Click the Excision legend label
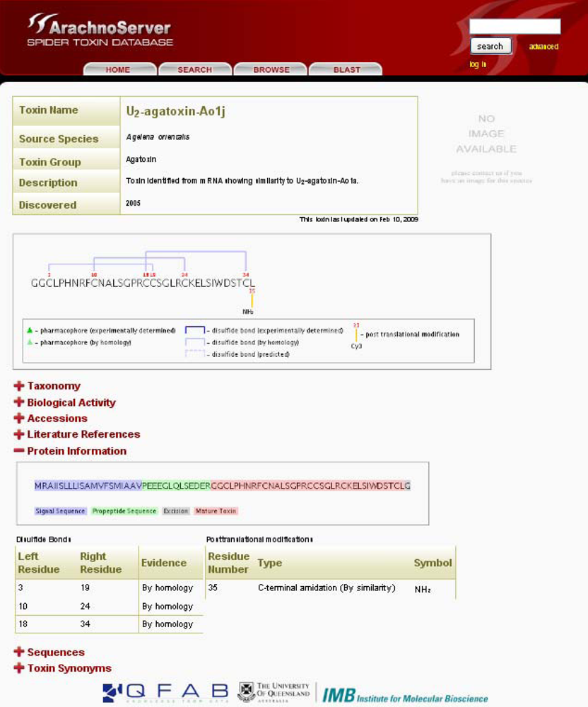 pos(176,511)
